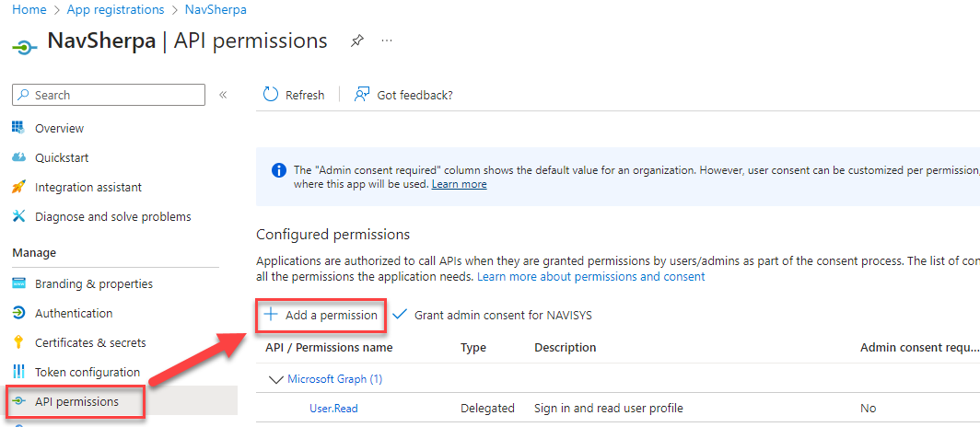Open NavSherpa breadcrumb link

(x=216, y=10)
